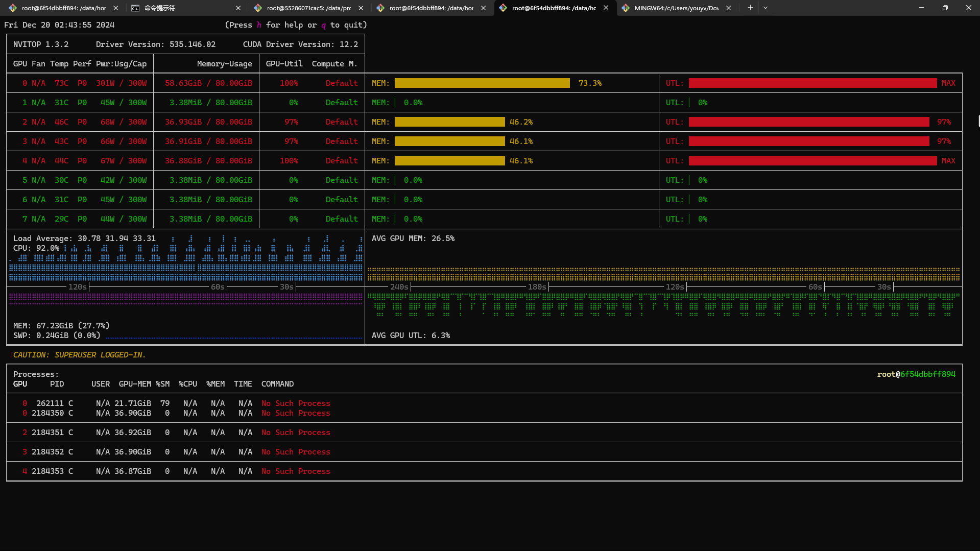980x551 pixels.
Task: Click the %SM column header
Action: pos(162,384)
